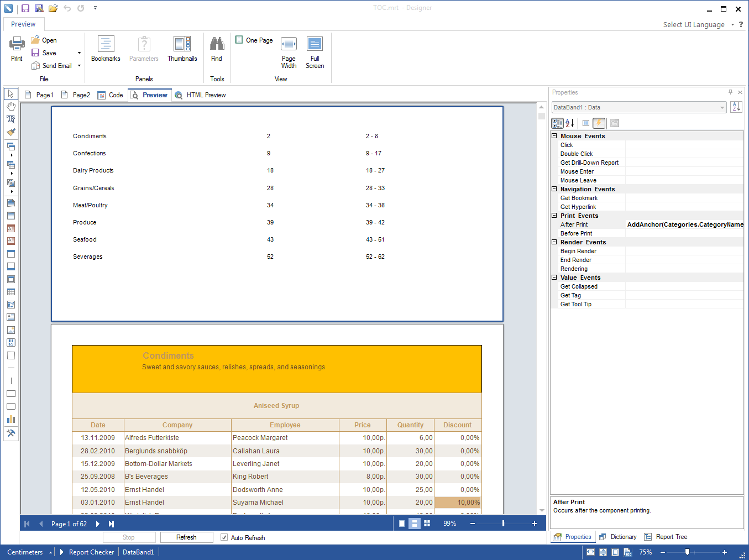Open the Report Tree panel tab
The height and width of the screenshot is (560, 749).
pyautogui.click(x=666, y=537)
